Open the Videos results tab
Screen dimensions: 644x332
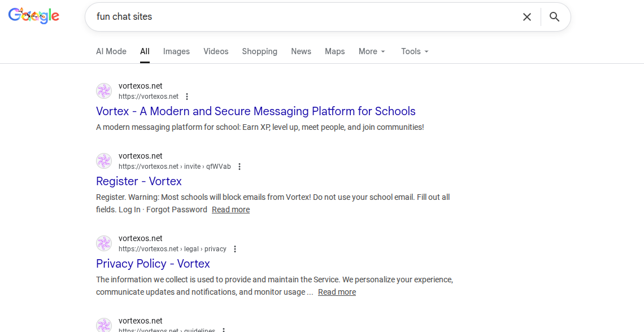(x=216, y=51)
